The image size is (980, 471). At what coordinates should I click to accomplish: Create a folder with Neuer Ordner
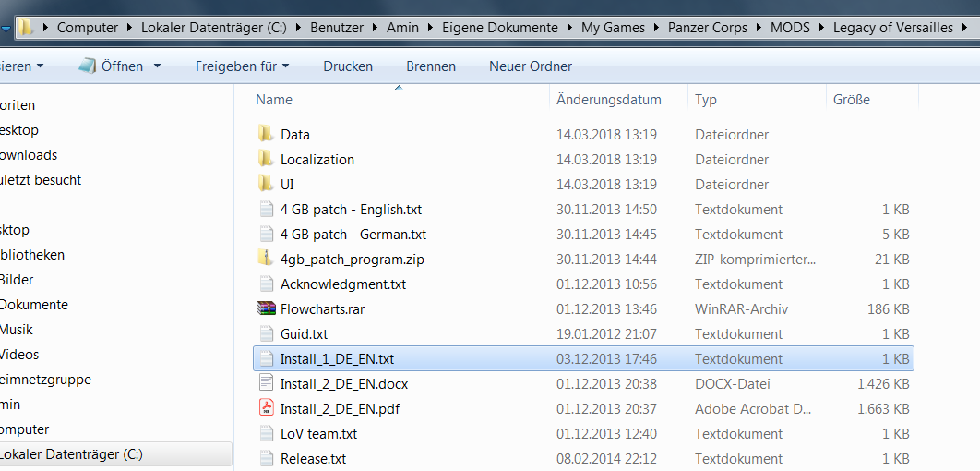[531, 66]
